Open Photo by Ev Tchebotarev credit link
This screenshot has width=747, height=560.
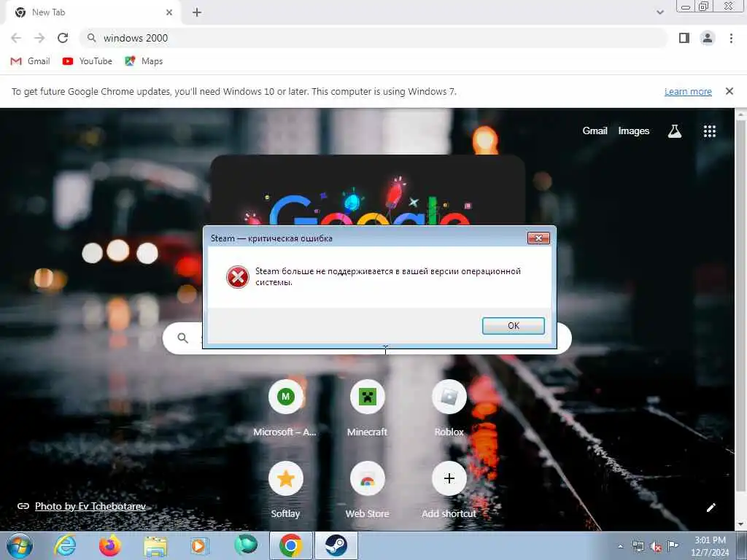click(x=90, y=506)
